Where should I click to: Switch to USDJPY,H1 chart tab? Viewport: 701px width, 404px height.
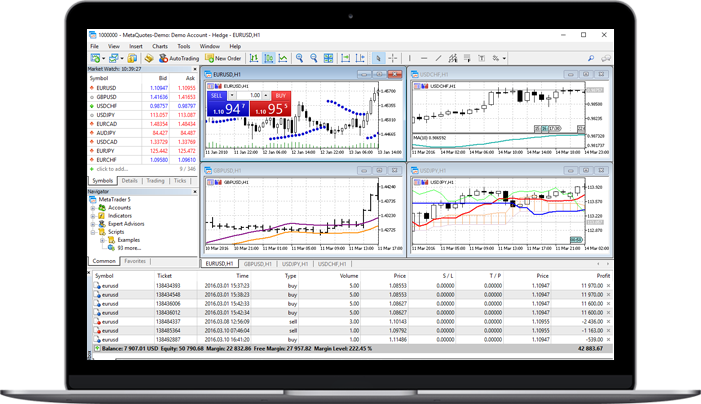click(x=296, y=264)
